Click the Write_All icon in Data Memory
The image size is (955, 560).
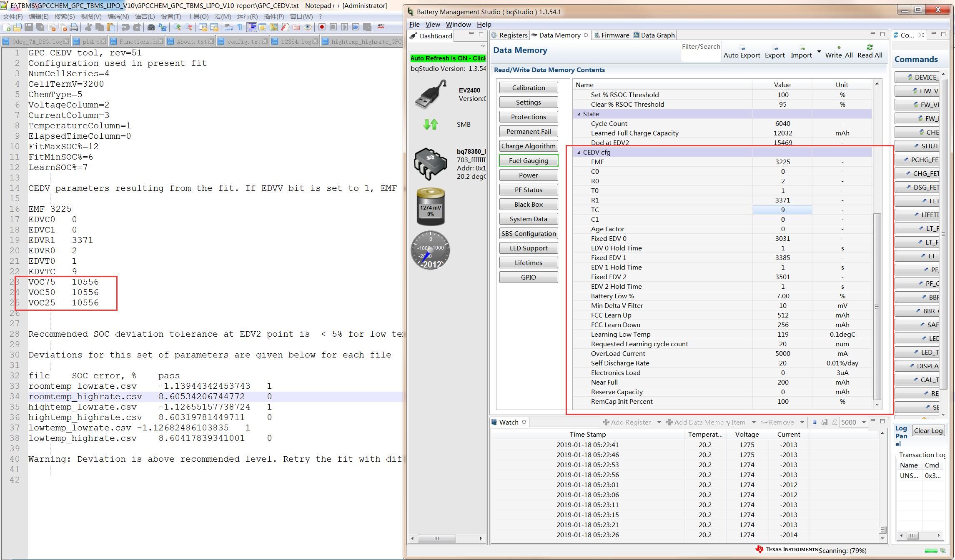click(x=839, y=47)
